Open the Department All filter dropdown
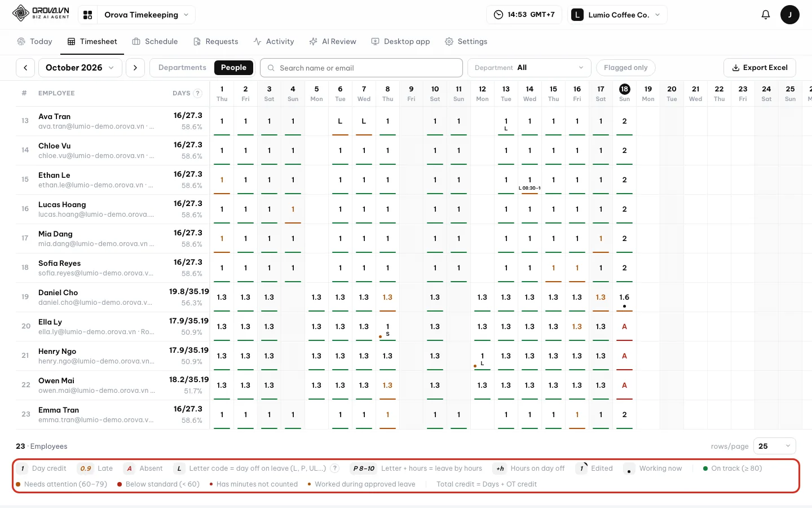The image size is (812, 508). click(x=529, y=68)
